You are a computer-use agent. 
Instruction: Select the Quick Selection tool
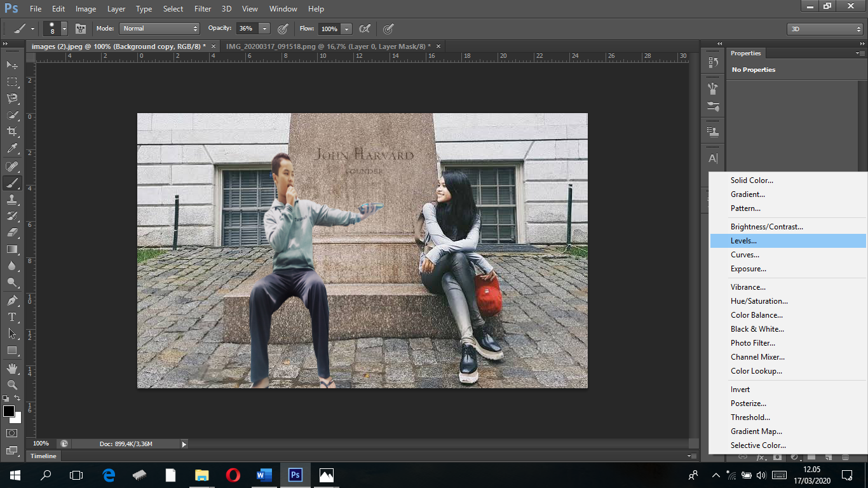12,115
